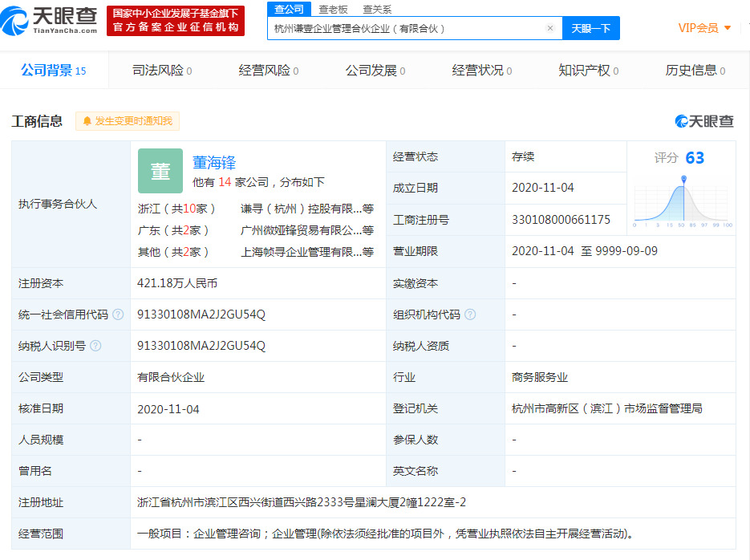The image size is (750, 560).
Task: Open the 经营状况 section tab
Action: tap(482, 71)
